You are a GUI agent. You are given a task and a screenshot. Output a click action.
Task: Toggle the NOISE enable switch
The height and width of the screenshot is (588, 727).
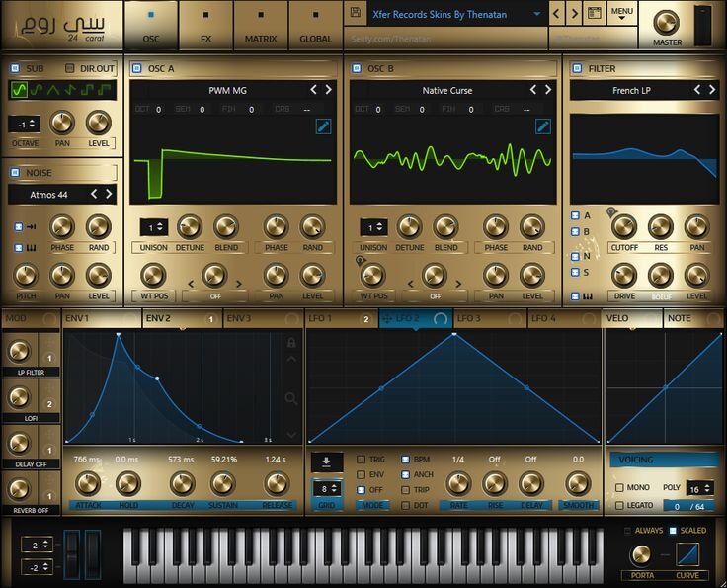(x=15, y=173)
